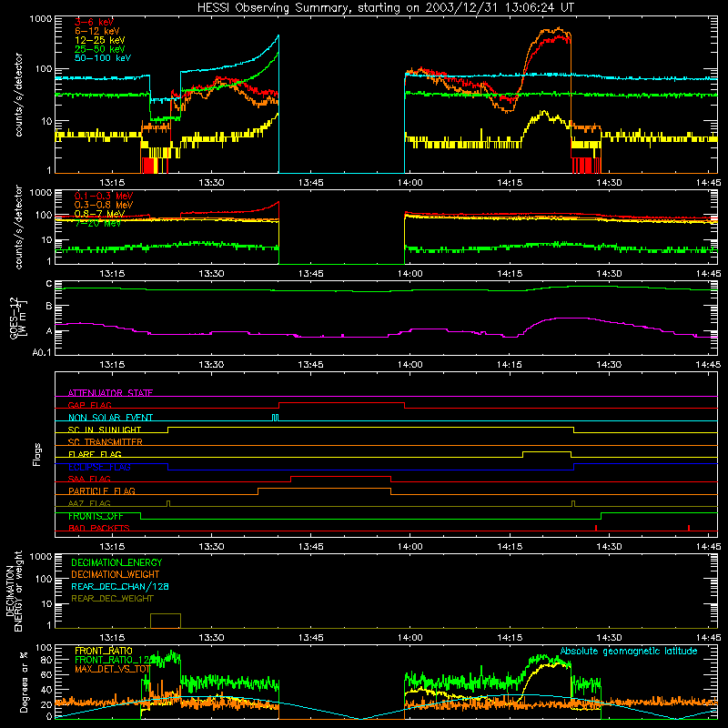728x728 pixels.
Task: Click the AAZ_FLAG pulse near 13:23
Action: point(168,504)
